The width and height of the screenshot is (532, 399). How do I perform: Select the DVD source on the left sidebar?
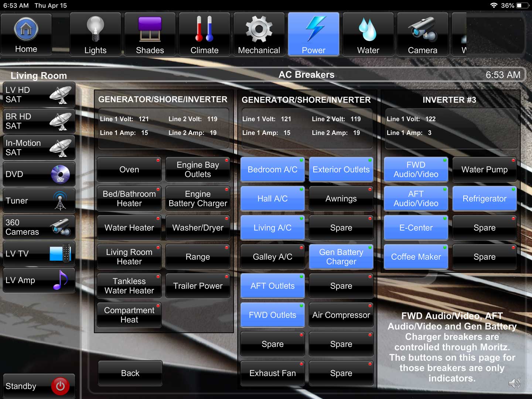pos(39,174)
